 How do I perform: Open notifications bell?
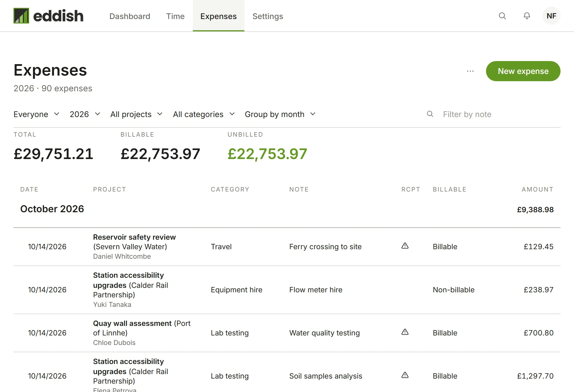[527, 16]
